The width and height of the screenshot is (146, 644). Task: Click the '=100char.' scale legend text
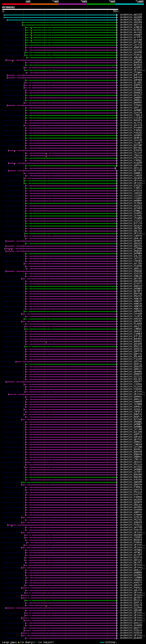(x=111, y=642)
